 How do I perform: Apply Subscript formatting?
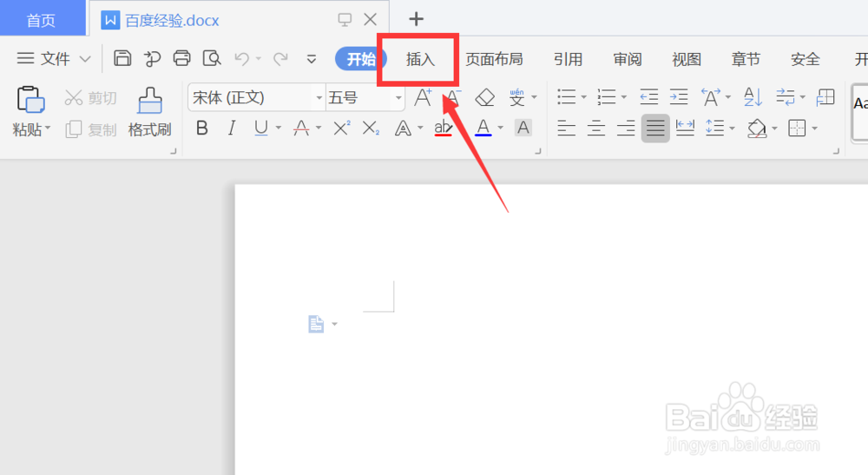coord(371,129)
